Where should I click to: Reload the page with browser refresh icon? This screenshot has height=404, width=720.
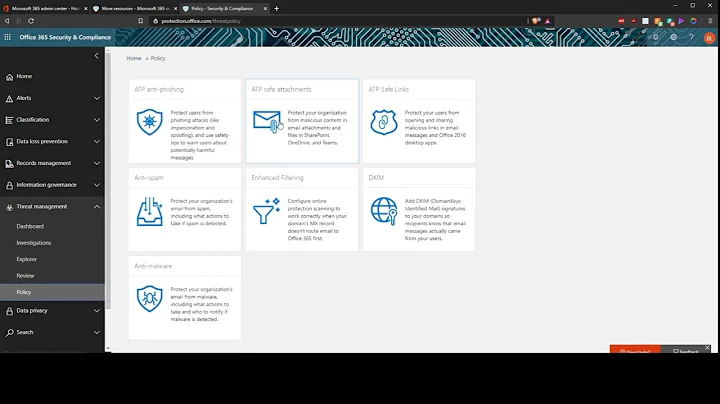tap(31, 21)
